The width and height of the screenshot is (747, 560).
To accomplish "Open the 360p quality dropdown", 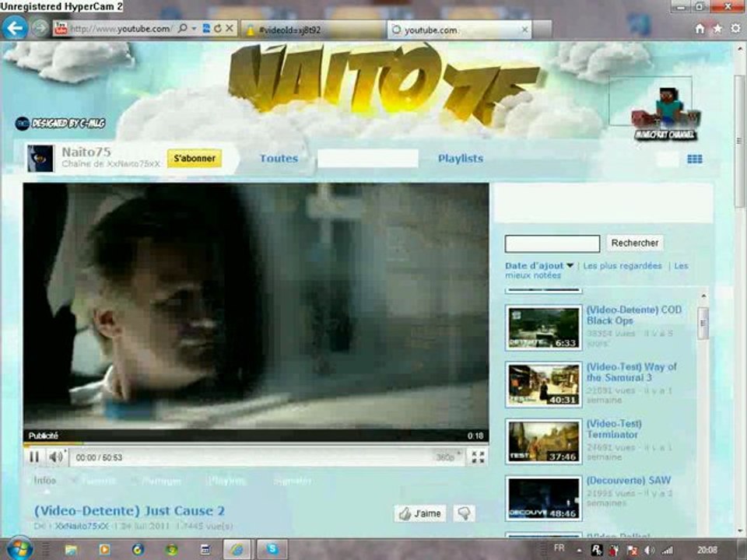I will click(448, 457).
